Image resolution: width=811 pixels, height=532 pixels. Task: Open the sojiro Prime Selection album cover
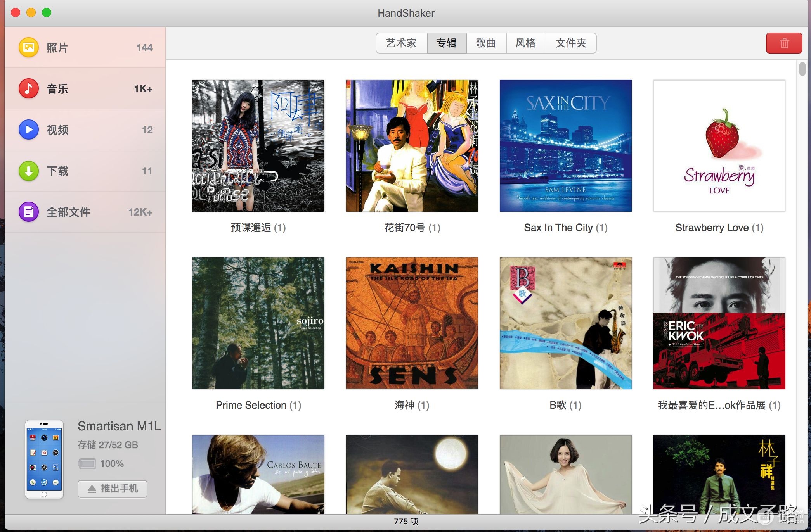click(x=258, y=323)
